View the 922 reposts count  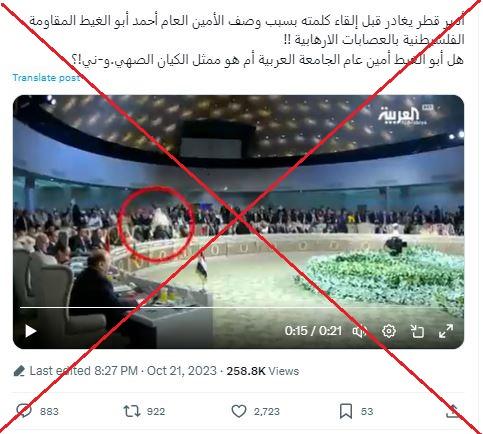pos(156,412)
